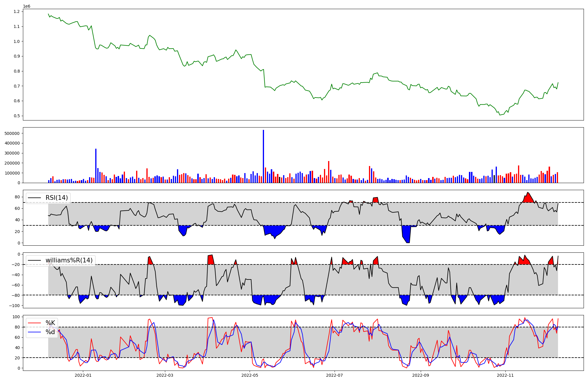Click the 300000 volume axis tick label
Viewport: 588px width, 382px height.
click(12, 153)
